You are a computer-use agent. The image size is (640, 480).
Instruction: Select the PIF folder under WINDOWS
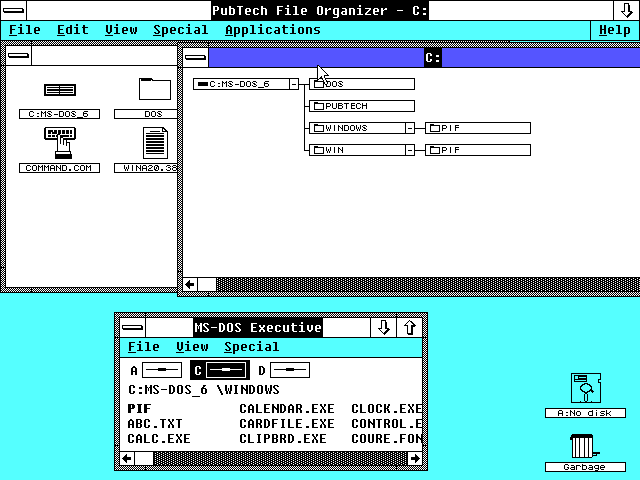478,128
